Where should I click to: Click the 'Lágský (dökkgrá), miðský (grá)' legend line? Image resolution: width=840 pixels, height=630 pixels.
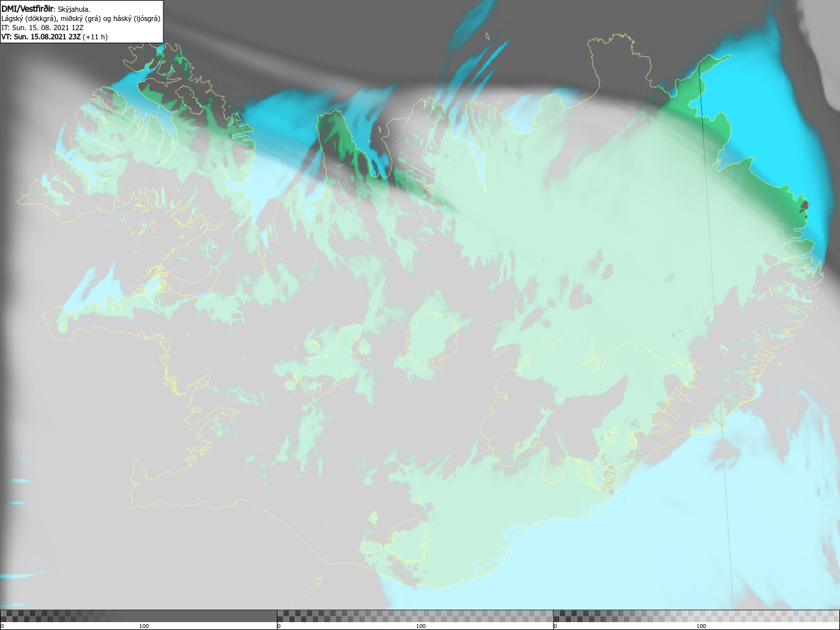(81, 18)
